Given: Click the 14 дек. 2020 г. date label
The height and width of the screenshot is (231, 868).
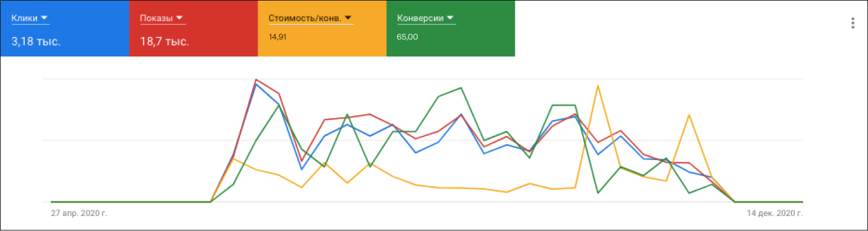Looking at the screenshot, I should (775, 213).
